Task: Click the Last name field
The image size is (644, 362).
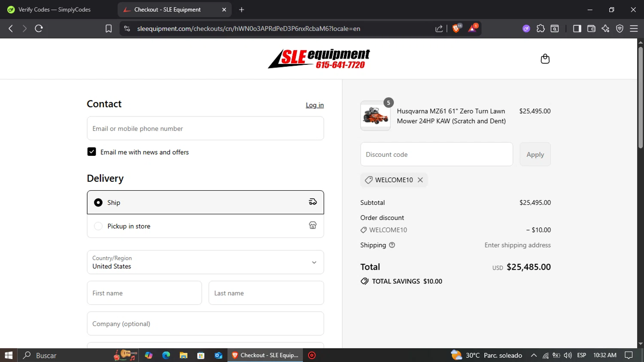Action: coord(266,293)
